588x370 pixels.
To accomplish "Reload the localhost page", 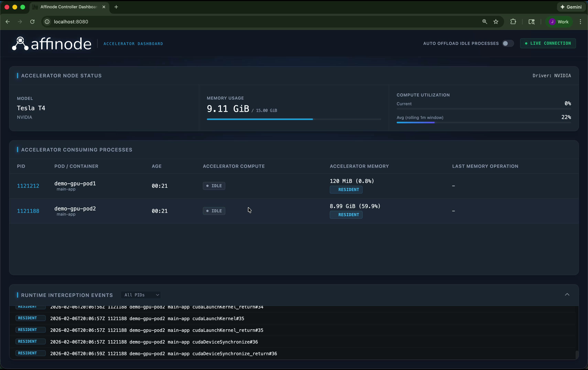I will [32, 22].
